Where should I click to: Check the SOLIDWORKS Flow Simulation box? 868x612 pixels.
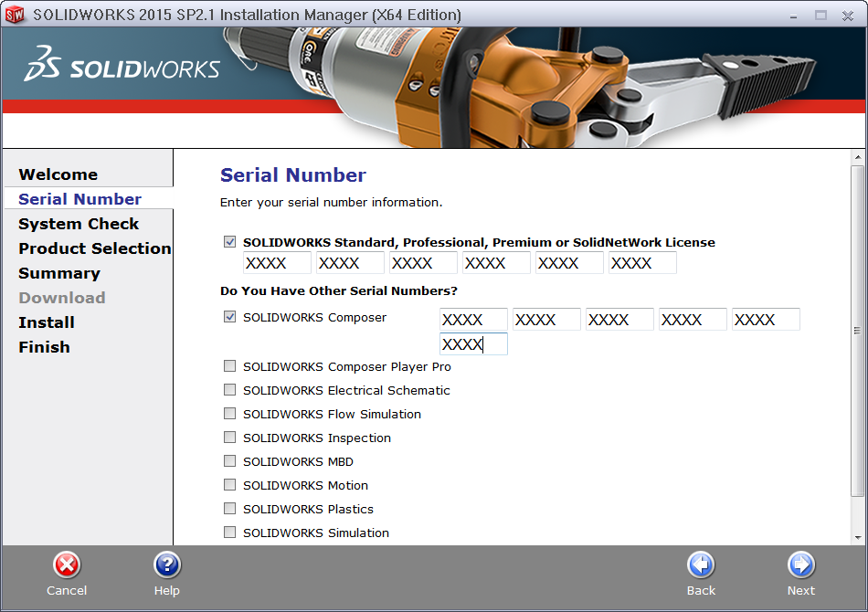[229, 414]
